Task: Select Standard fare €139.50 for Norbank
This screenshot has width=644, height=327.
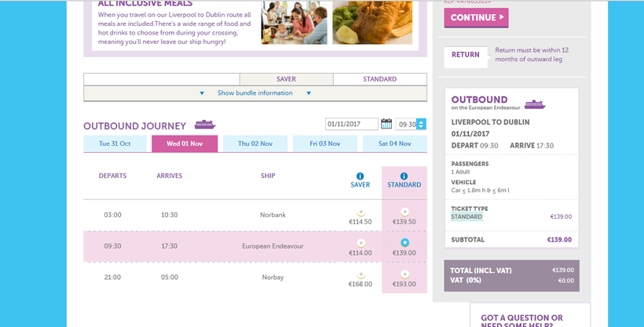Action: (404, 213)
